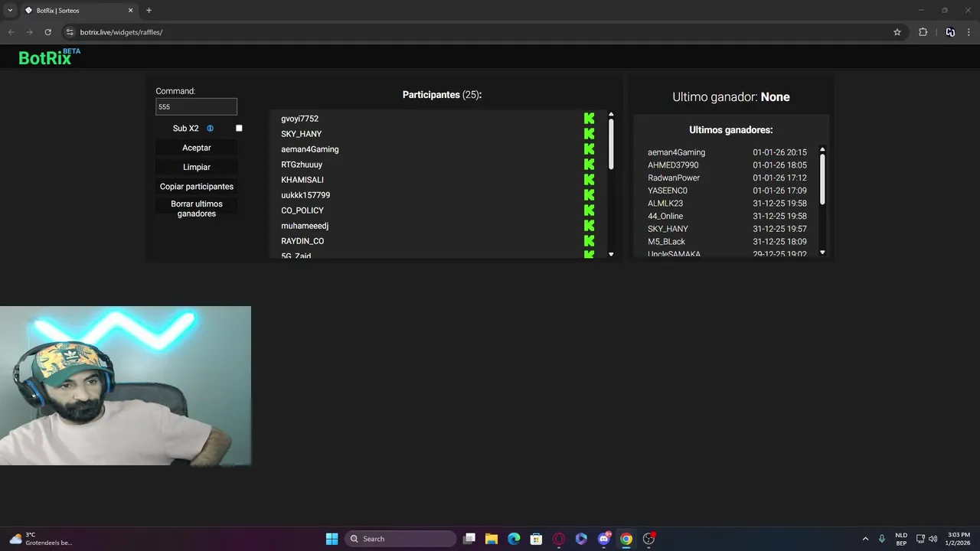Select winner row AHMED37990
Viewport: 980px width, 551px height.
pyautogui.click(x=727, y=165)
